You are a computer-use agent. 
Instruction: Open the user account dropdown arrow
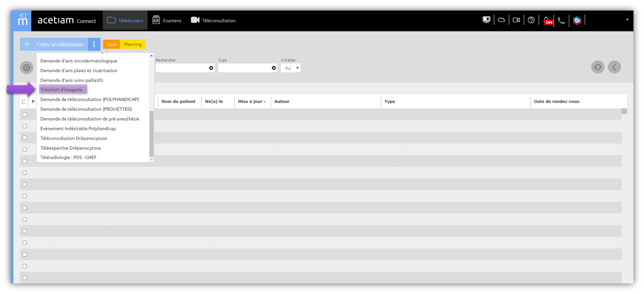pyautogui.click(x=627, y=20)
